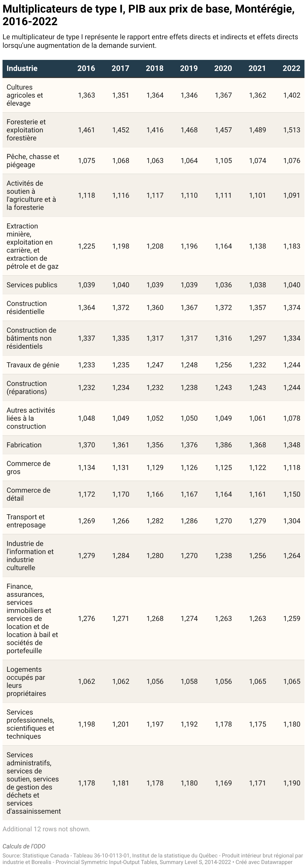307x868 pixels.
Task: Select Commerce de gros 2022 value 1,118
Action: tap(292, 468)
